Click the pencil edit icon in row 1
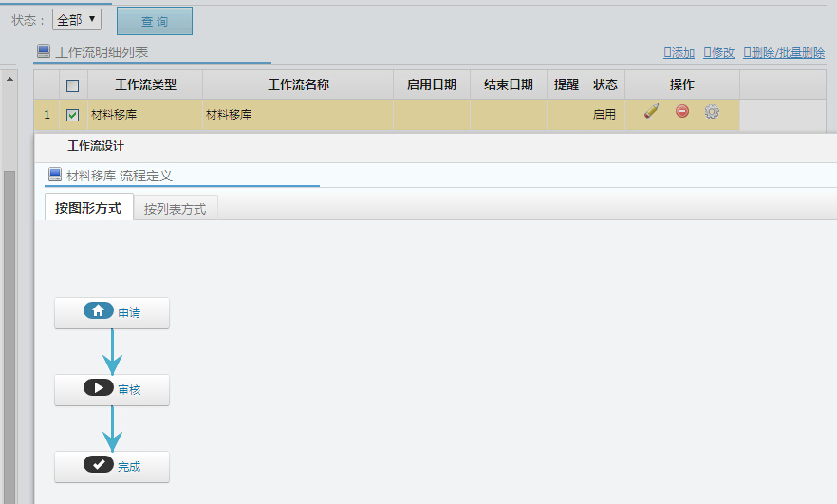 tap(651, 112)
